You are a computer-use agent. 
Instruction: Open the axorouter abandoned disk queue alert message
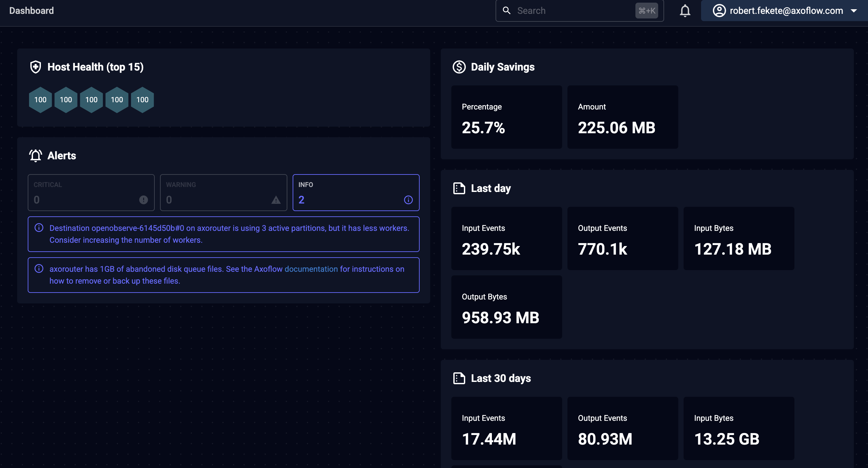tap(223, 275)
